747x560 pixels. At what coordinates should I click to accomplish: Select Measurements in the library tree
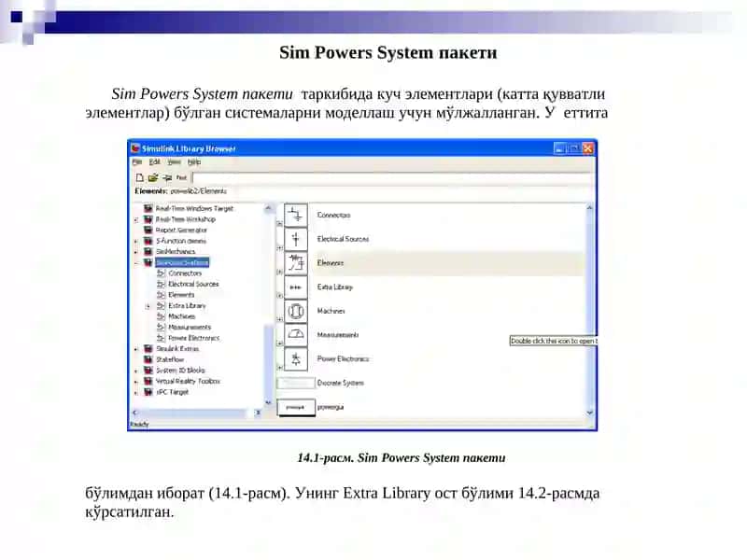pos(190,328)
